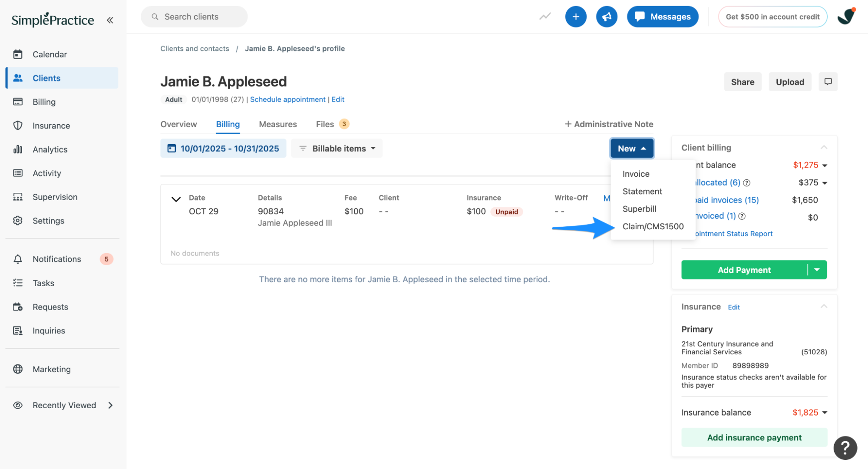The image size is (868, 469).
Task: Click the blue plus create button
Action: point(575,17)
